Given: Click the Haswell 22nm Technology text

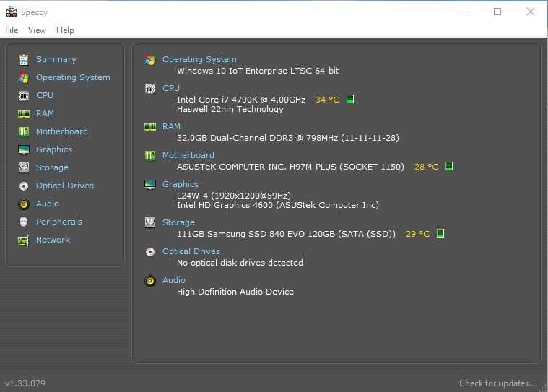Looking at the screenshot, I should [x=230, y=109].
